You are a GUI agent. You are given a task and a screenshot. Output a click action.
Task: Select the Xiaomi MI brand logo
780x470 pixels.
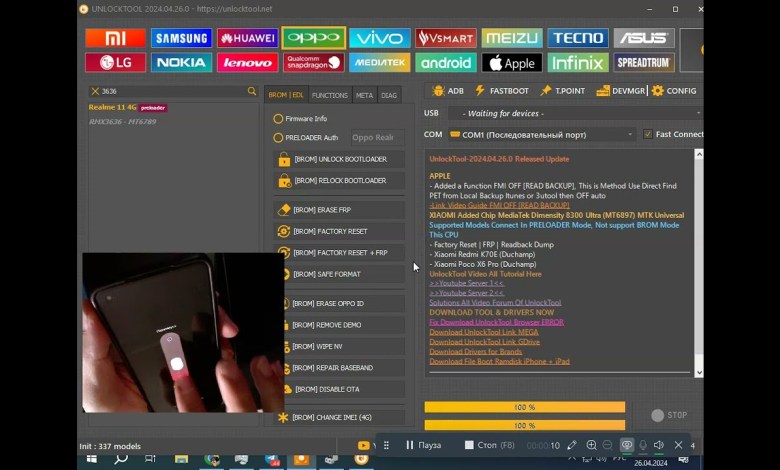point(115,38)
